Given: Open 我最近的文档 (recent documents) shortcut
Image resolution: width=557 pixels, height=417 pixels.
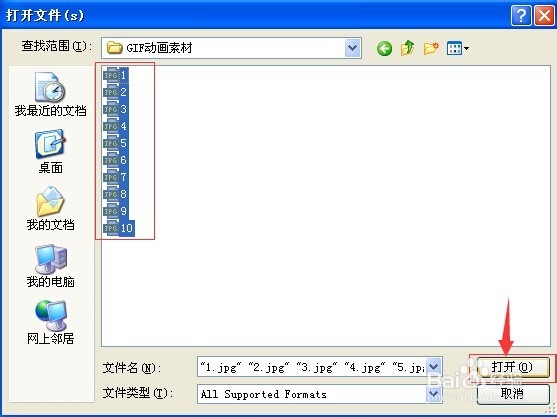Looking at the screenshot, I should [50, 94].
